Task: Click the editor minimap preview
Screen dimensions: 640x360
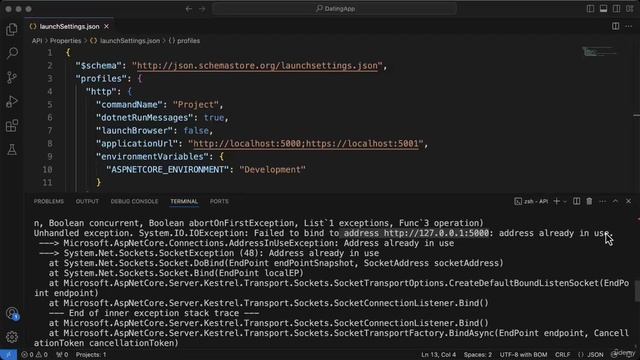Action: [599, 52]
